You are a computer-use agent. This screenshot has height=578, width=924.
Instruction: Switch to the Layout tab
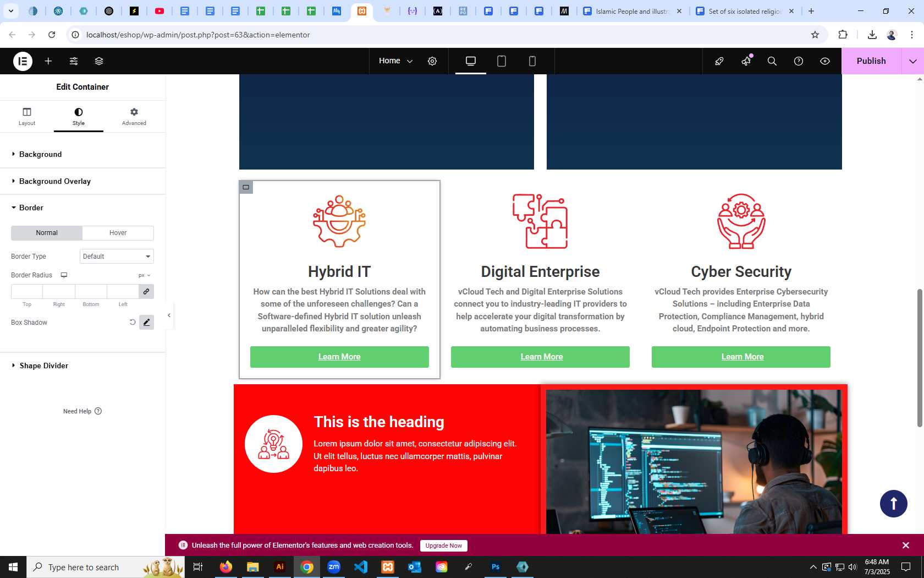pyautogui.click(x=27, y=117)
